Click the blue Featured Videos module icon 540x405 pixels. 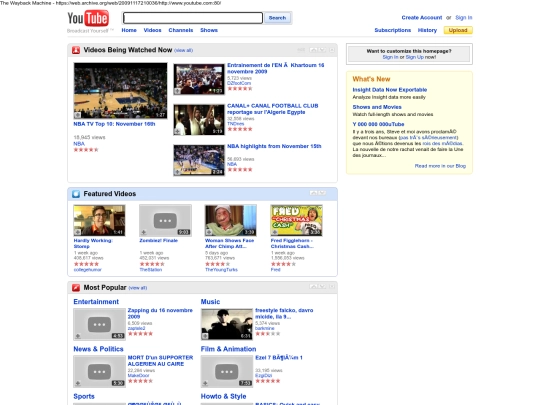[x=76, y=194]
